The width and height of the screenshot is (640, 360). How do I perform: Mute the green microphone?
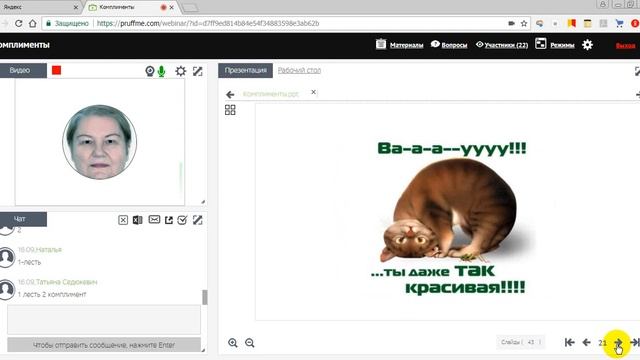coord(162,71)
